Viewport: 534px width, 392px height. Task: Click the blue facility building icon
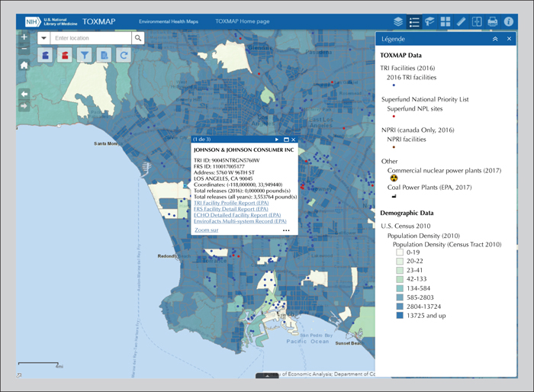(x=45, y=55)
